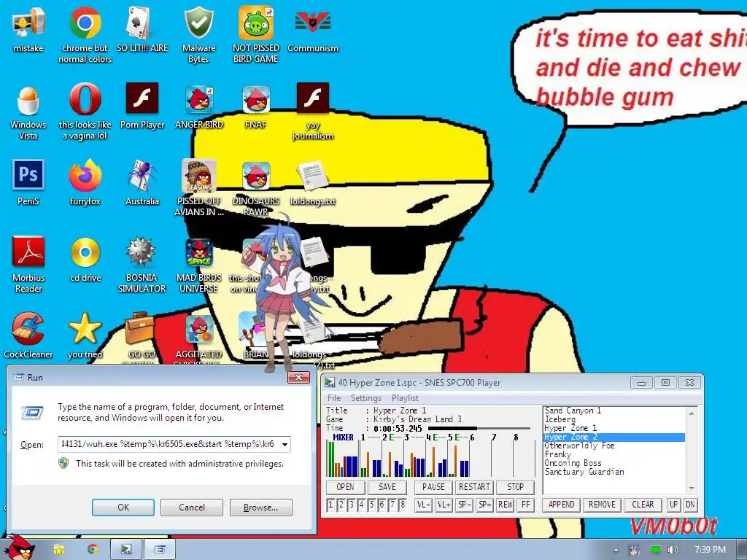Open the 'FNAF' Angry Birds icon
747x560 pixels.
point(256,99)
